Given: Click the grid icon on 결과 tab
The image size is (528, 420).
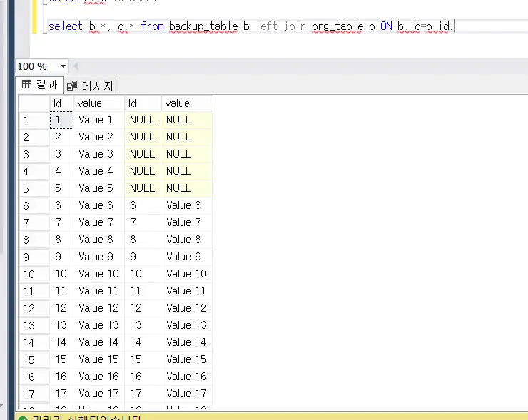Looking at the screenshot, I should (26, 84).
